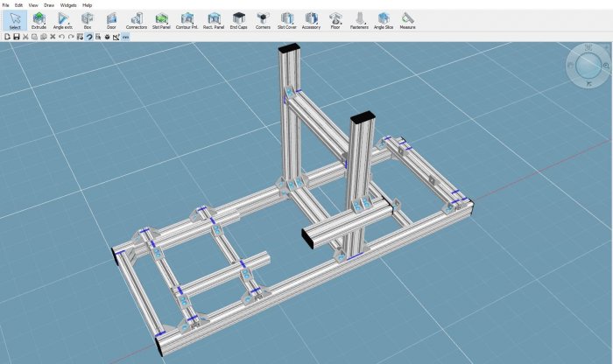The width and height of the screenshot is (613, 364).
Task: Click the Undo arrow
Action: 62,37
